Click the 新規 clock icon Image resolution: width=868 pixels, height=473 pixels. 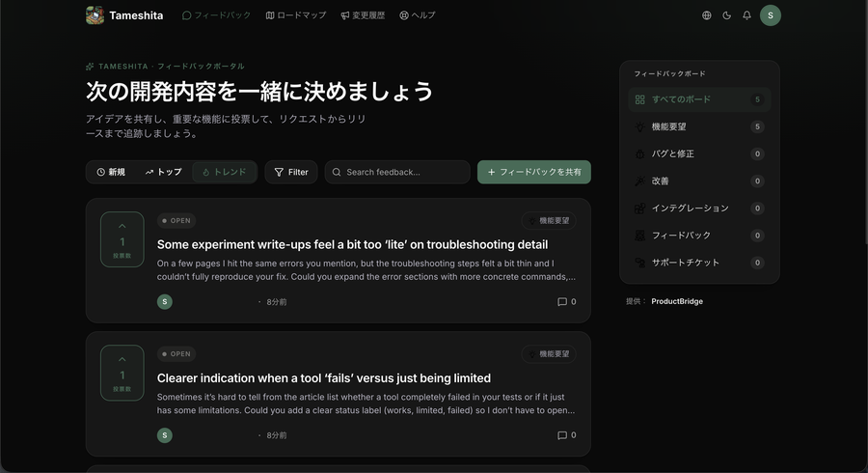click(100, 172)
